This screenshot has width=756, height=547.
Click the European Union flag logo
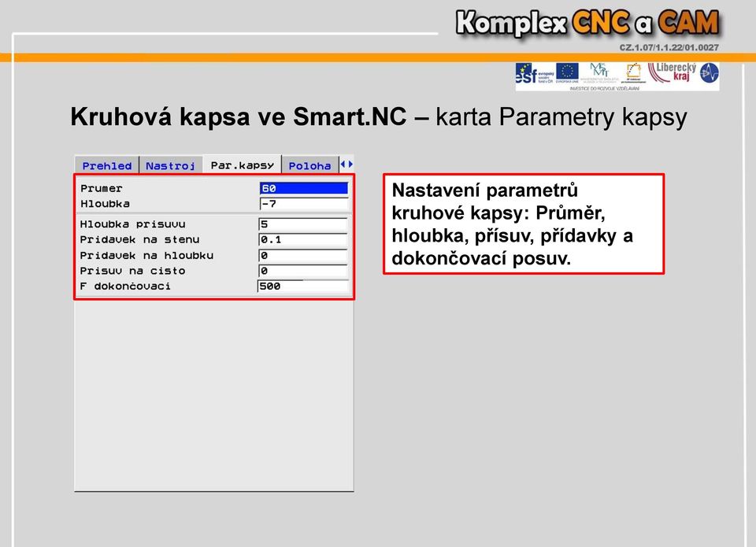pos(567,72)
